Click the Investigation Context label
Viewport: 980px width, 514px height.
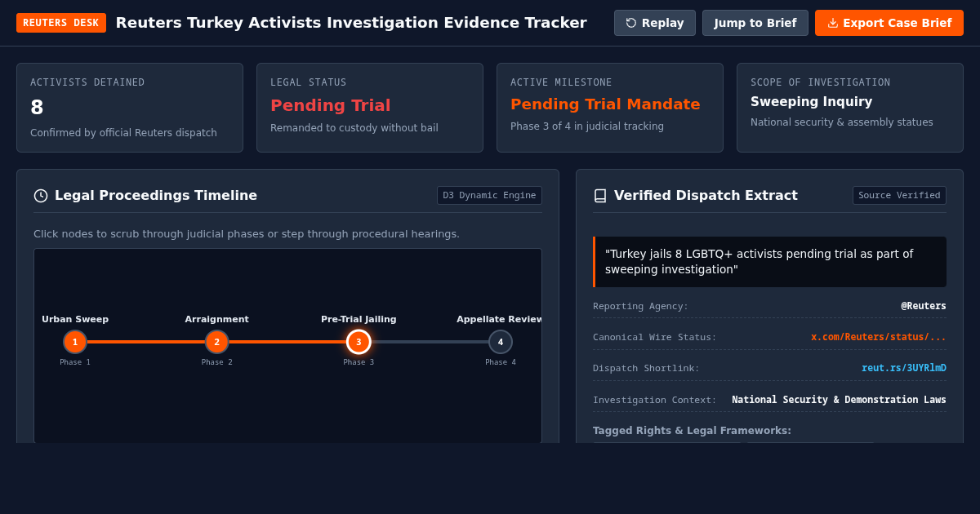pos(654,400)
